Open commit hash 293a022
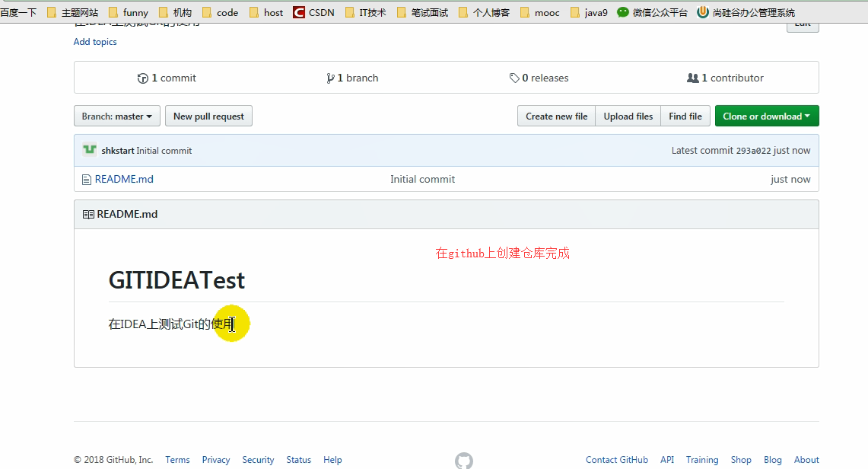868x469 pixels. coord(753,151)
